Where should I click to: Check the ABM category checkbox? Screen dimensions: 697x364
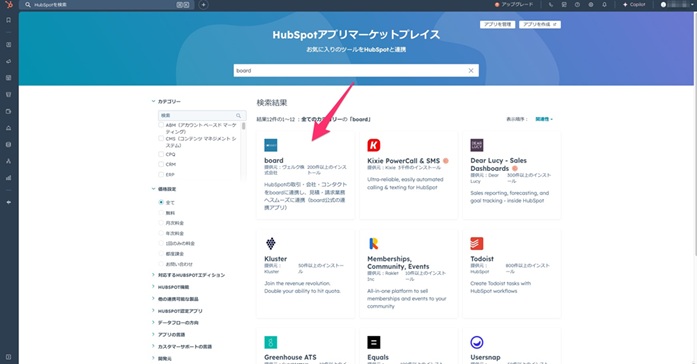[x=161, y=125]
